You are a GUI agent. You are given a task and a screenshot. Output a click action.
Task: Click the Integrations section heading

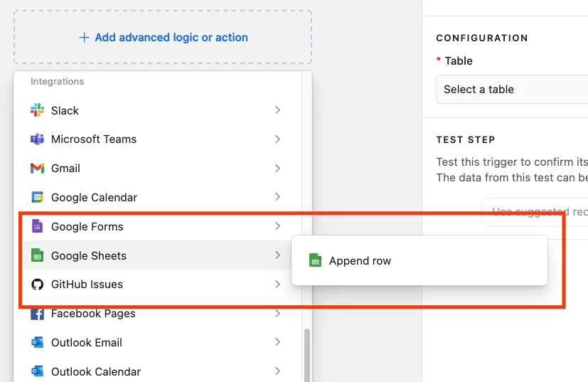tap(57, 81)
